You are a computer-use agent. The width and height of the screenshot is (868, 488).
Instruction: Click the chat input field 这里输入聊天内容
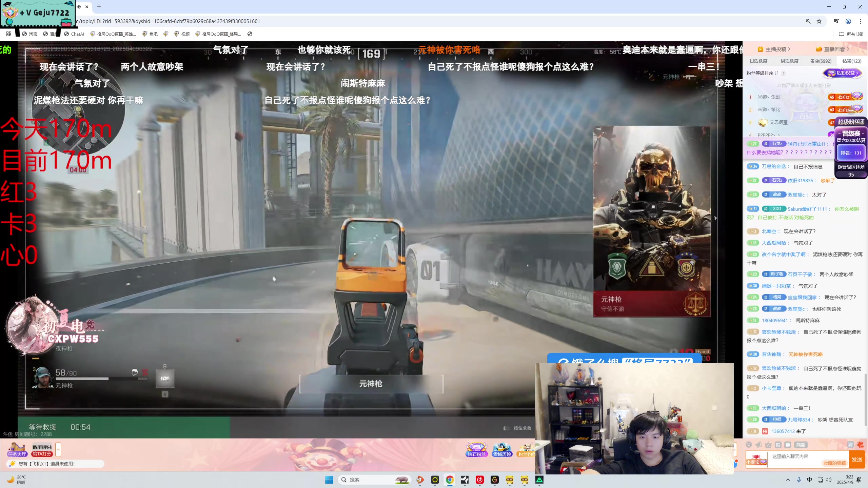808,460
